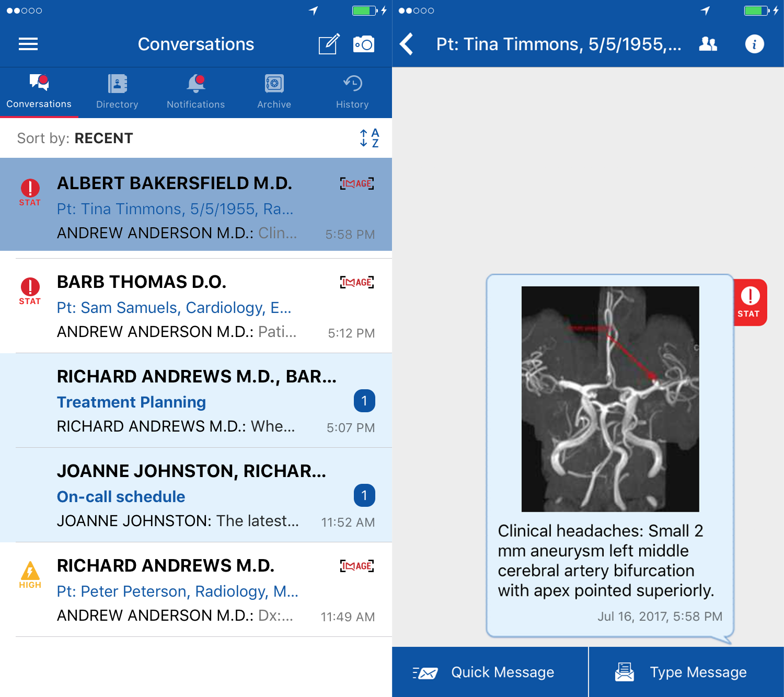
Task: Open conversation info icon
Action: pyautogui.click(x=754, y=44)
